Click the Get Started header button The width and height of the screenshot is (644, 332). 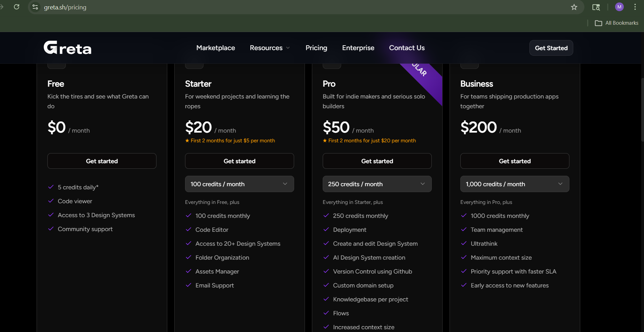click(x=551, y=48)
